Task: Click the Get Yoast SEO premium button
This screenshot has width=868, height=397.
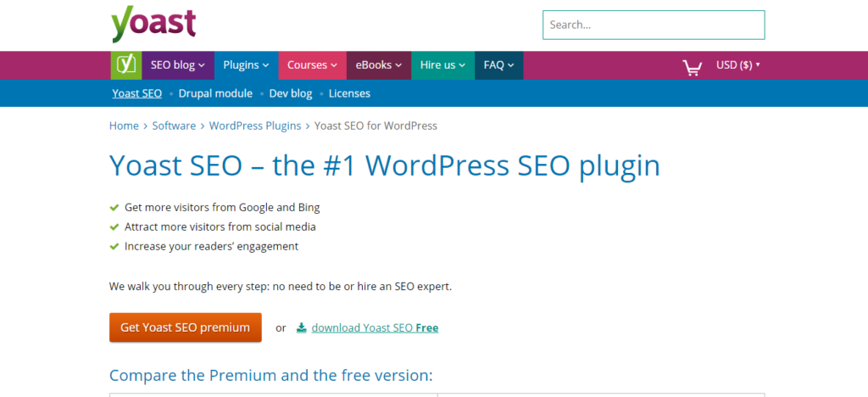Action: click(185, 327)
